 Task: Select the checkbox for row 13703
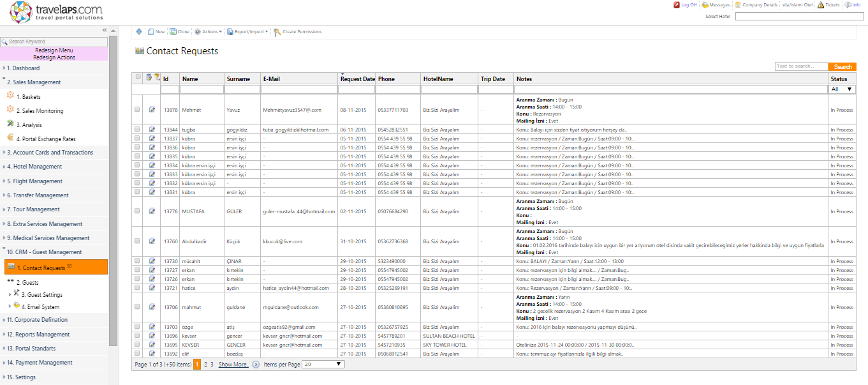pos(137,327)
